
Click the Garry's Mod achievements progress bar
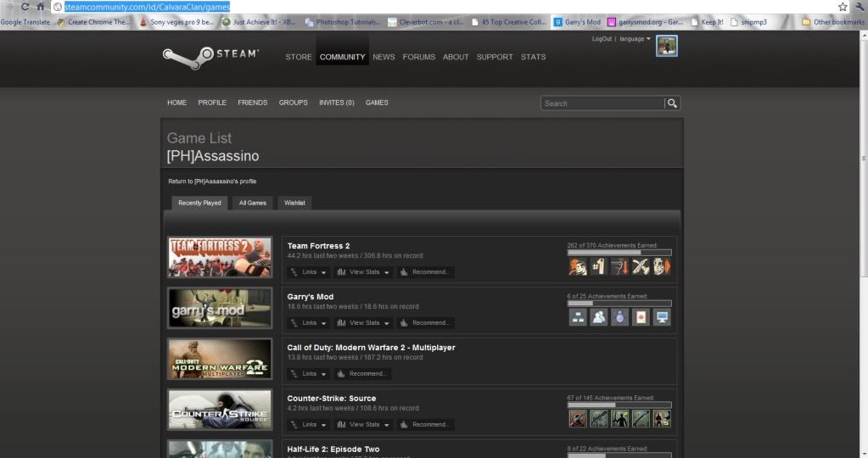pyautogui.click(x=619, y=304)
